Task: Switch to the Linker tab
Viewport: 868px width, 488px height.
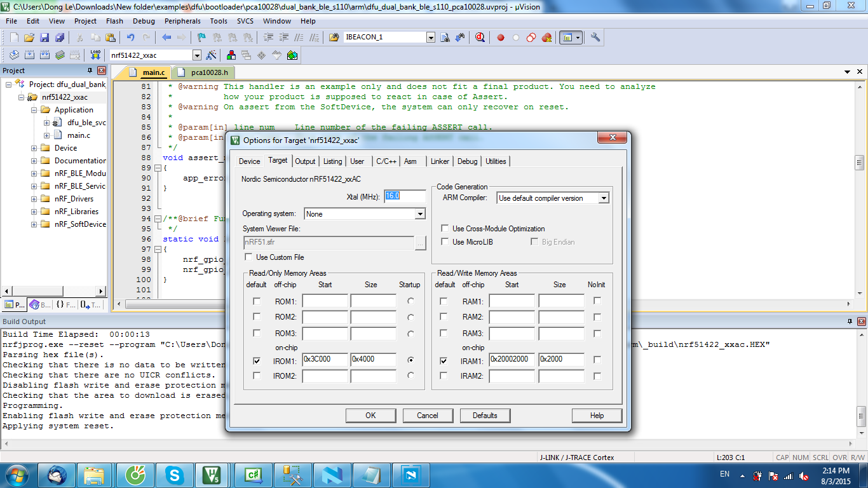Action: pos(440,161)
